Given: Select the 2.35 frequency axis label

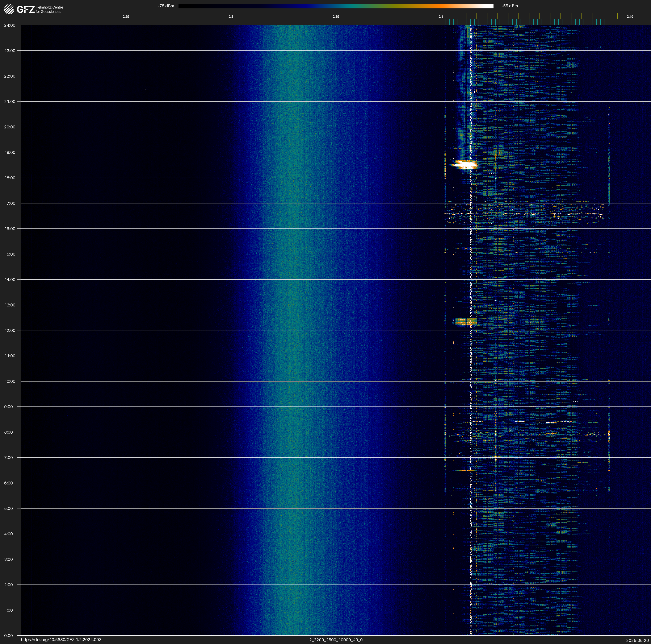Looking at the screenshot, I should click(x=336, y=17).
